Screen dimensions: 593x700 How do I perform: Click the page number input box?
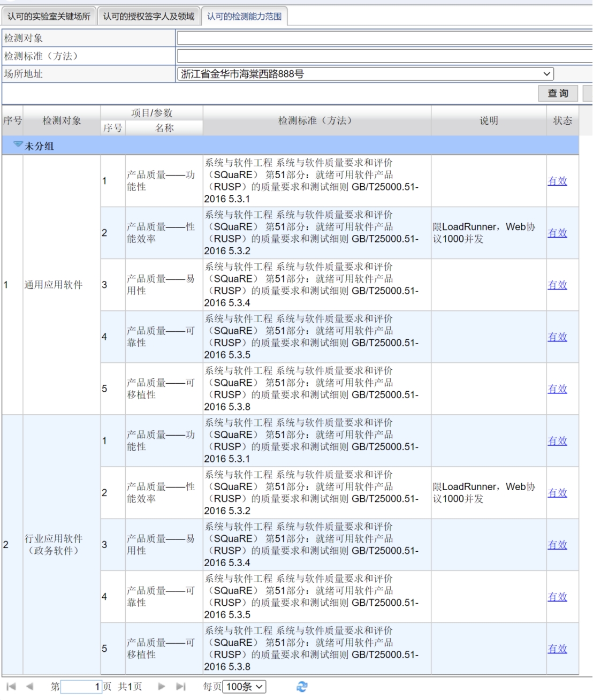coord(81,687)
